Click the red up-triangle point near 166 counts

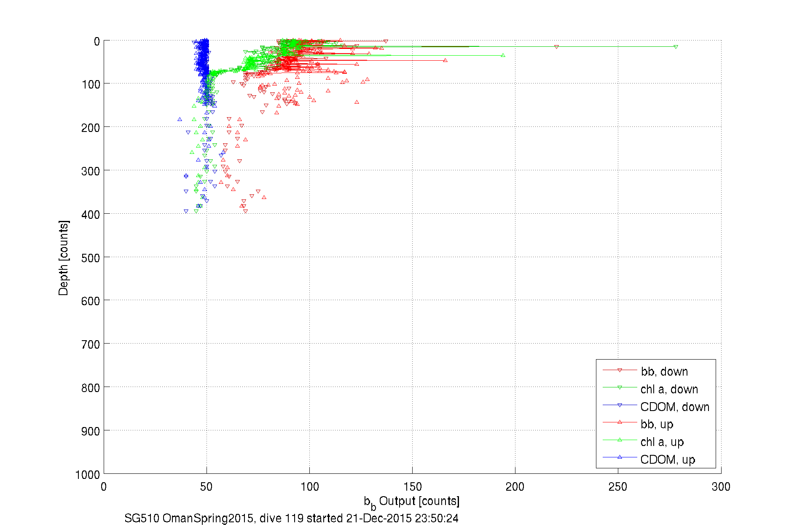pyautogui.click(x=445, y=60)
